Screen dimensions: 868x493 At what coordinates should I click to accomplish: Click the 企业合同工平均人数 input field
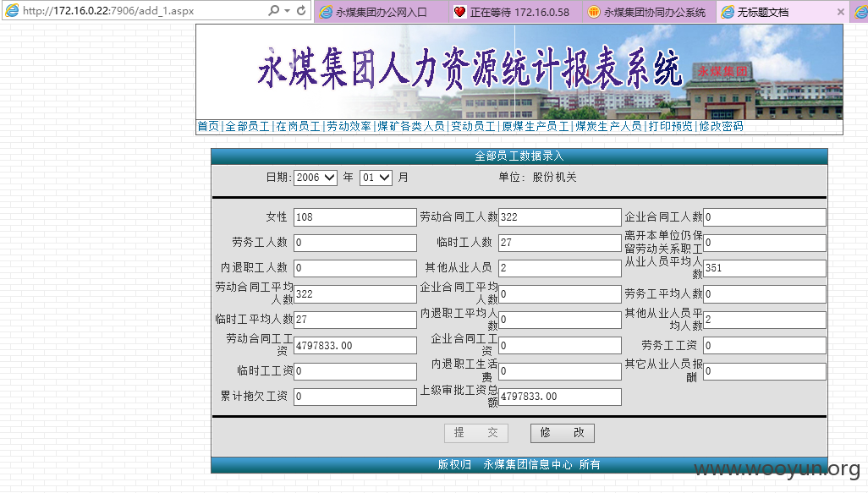(560, 293)
